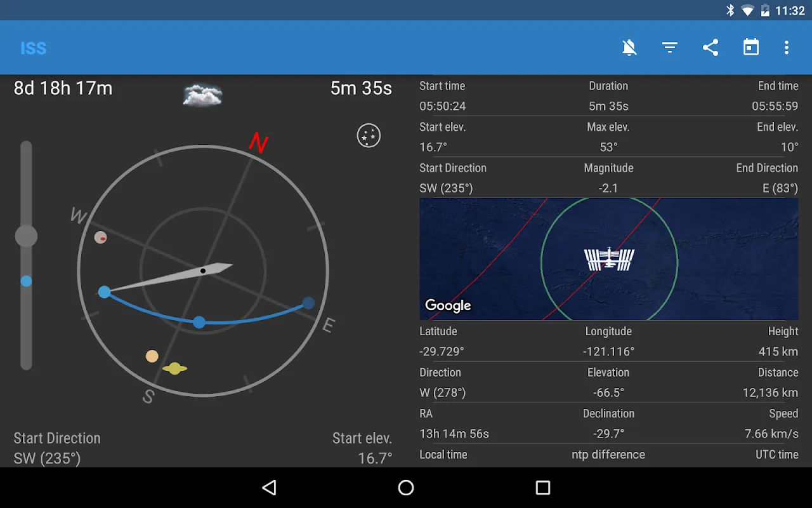The image size is (812, 508).
Task: Select the Saturn planet icon in sky chart
Action: point(174,368)
